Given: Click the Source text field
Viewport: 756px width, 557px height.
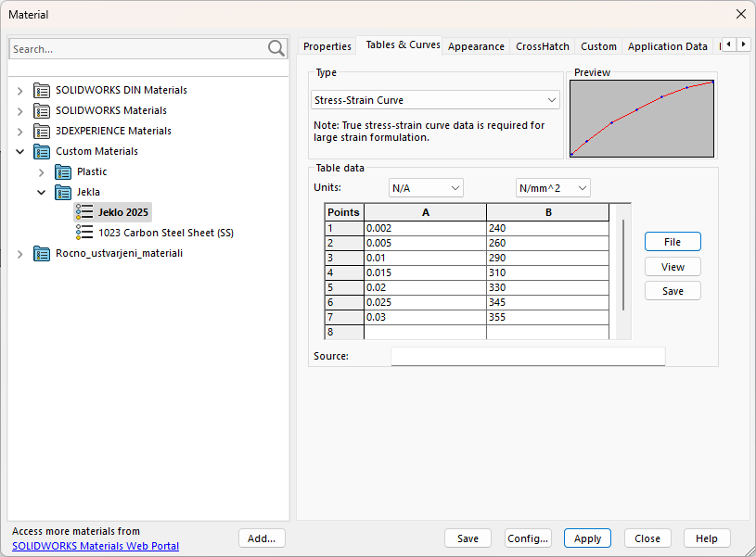Looking at the screenshot, I should click(528, 356).
